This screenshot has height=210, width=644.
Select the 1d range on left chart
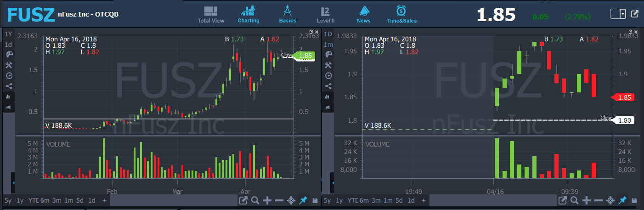pyautogui.click(x=92, y=200)
